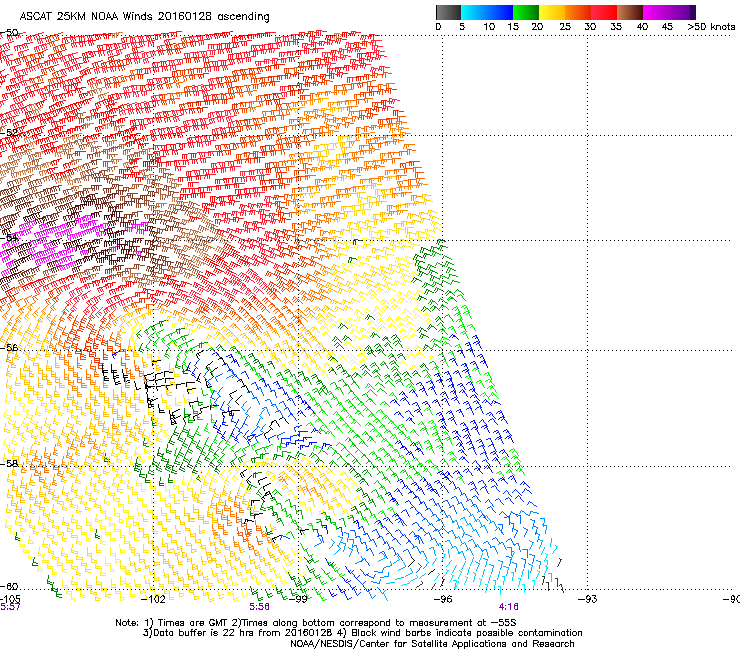740x650 pixels.
Task: Click the '>50 knots' legend label
Action: 711,27
